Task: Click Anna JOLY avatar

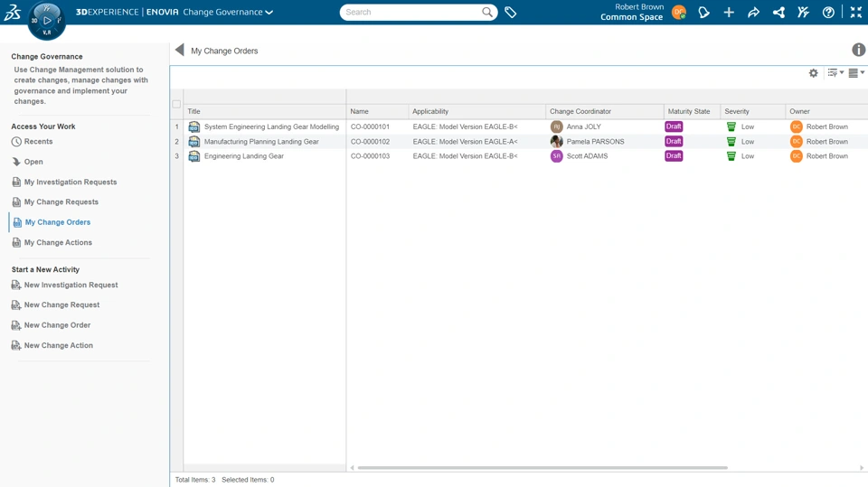Action: tap(556, 126)
